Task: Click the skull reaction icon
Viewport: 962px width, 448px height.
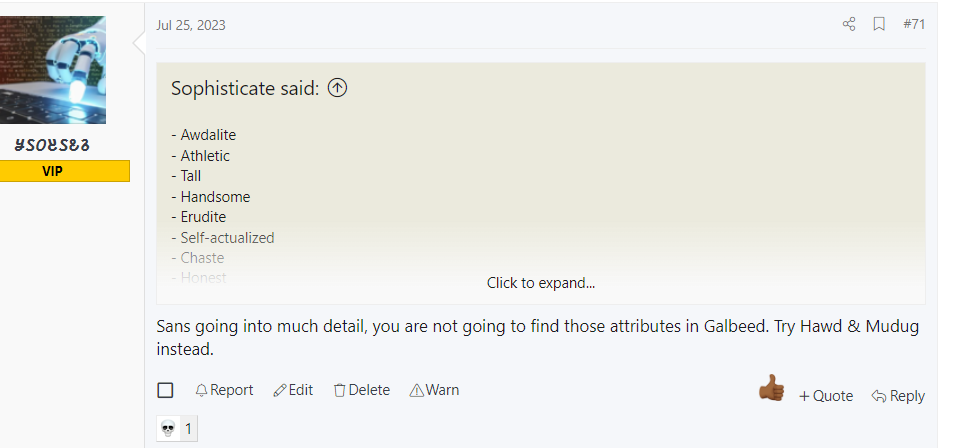Action: (167, 428)
